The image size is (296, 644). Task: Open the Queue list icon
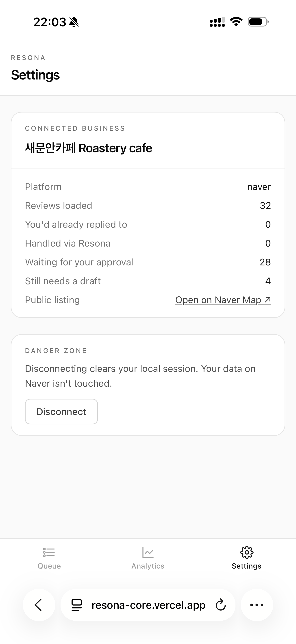49,553
